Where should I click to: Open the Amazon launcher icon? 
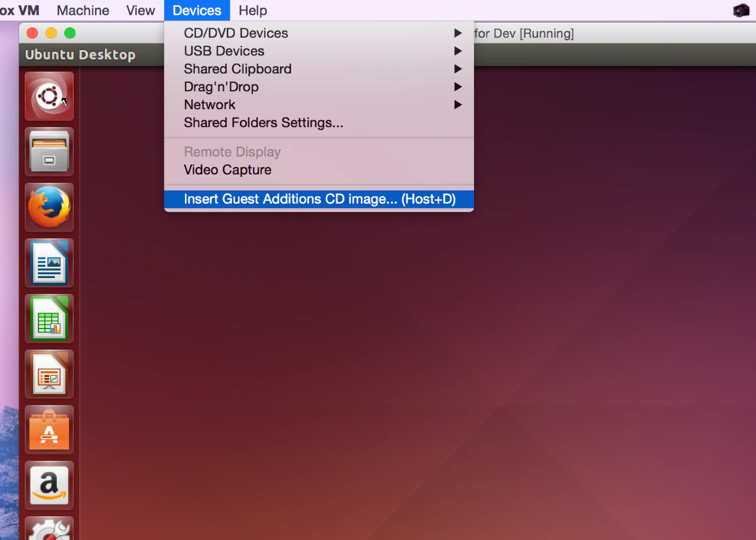point(49,486)
